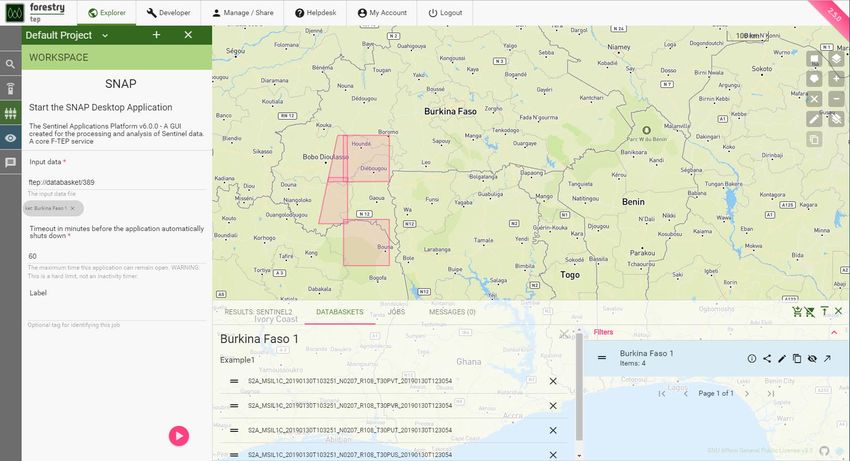Switch to the Messages (0) tab
This screenshot has width=850, height=461.
tap(452, 312)
